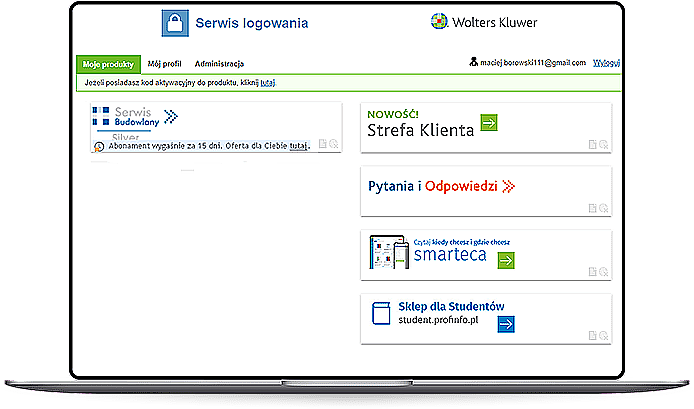Open the Sklep dla Studentów title

pyautogui.click(x=451, y=306)
